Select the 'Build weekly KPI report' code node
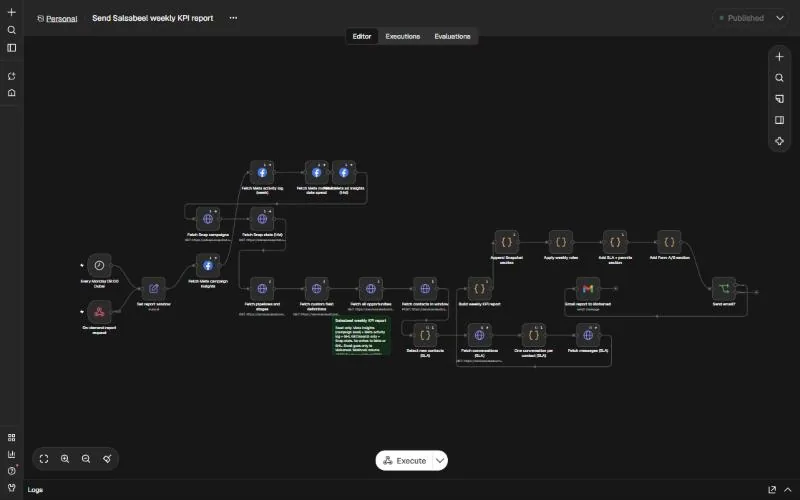 click(479, 289)
